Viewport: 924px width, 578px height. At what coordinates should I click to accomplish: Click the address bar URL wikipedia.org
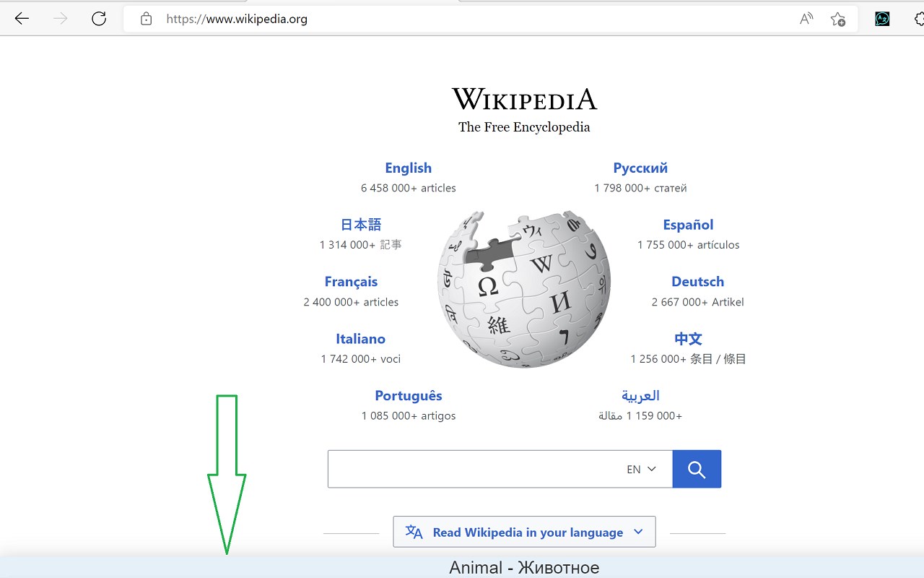tap(237, 19)
